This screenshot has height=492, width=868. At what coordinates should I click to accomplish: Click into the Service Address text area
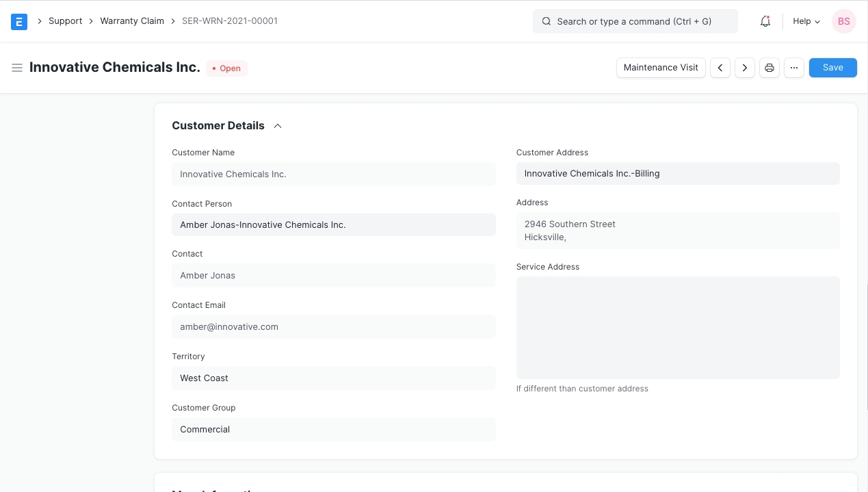(x=677, y=327)
